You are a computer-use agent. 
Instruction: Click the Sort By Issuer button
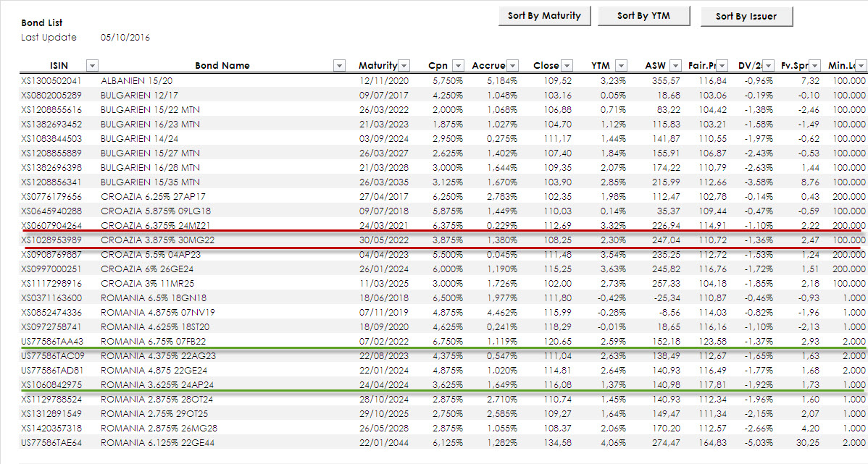click(x=746, y=17)
